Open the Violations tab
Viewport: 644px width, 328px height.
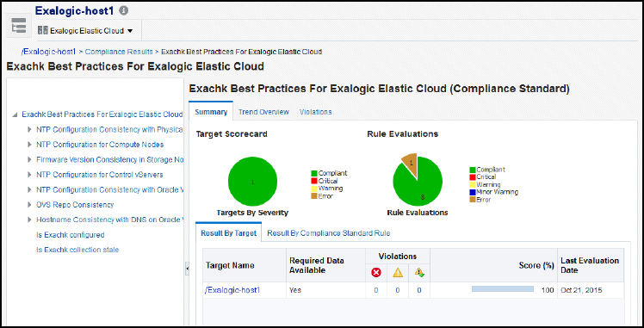315,112
